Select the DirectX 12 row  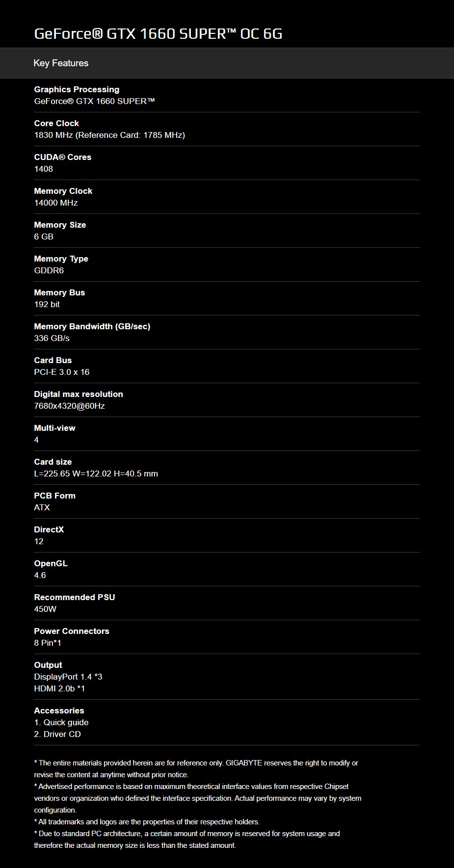click(227, 535)
